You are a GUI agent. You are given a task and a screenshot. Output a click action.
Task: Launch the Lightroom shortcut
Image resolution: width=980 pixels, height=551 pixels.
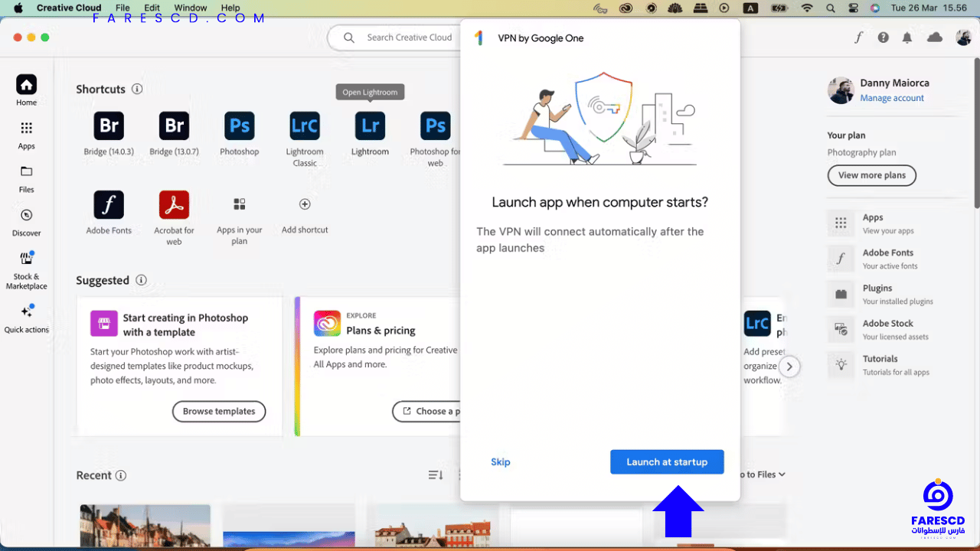(370, 126)
